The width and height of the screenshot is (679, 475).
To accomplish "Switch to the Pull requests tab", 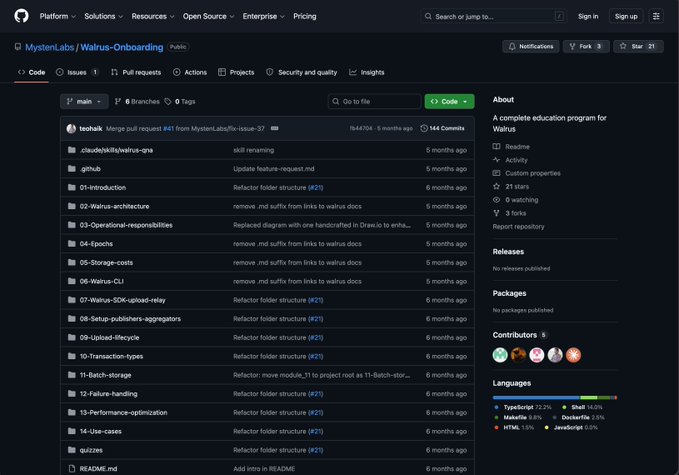I will [136, 72].
